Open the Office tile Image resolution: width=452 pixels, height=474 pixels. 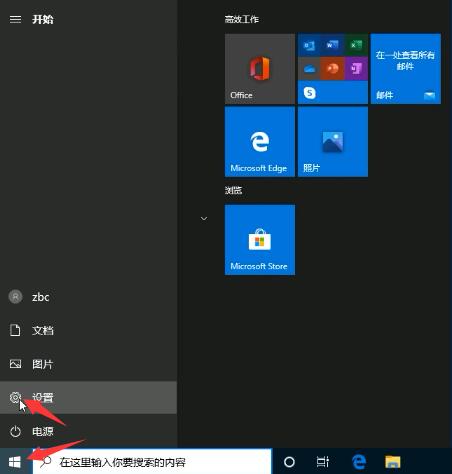[x=260, y=69]
